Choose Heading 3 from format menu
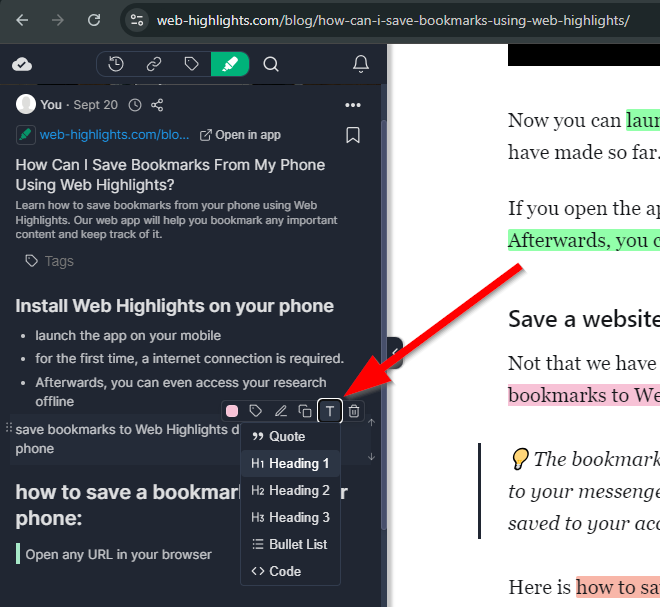660x607 pixels. pyautogui.click(x=290, y=517)
